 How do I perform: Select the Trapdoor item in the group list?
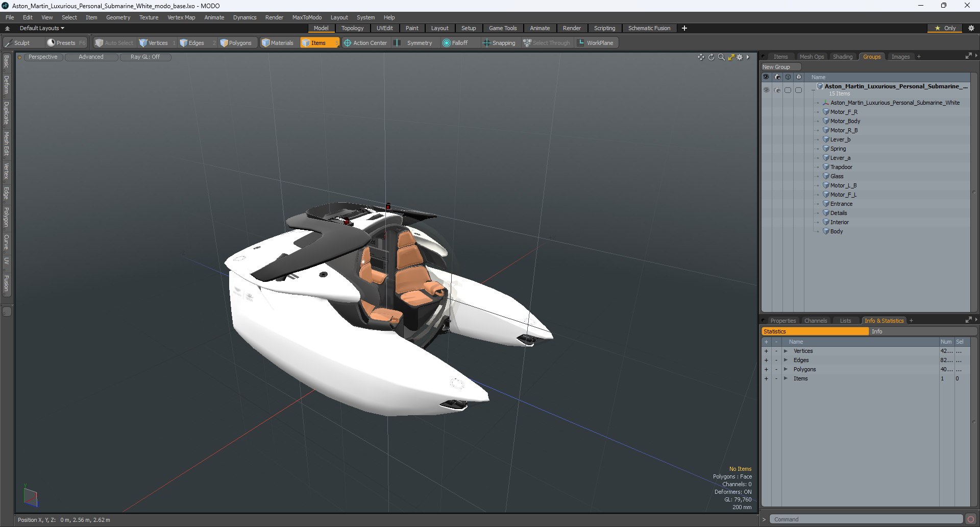pos(841,167)
